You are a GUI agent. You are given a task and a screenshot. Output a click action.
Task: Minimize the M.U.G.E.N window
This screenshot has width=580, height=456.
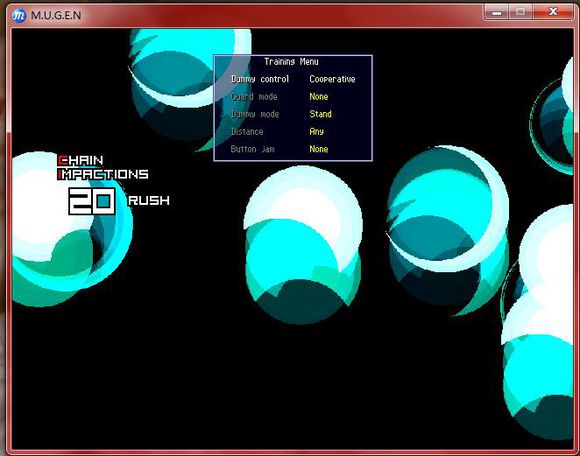(x=496, y=12)
